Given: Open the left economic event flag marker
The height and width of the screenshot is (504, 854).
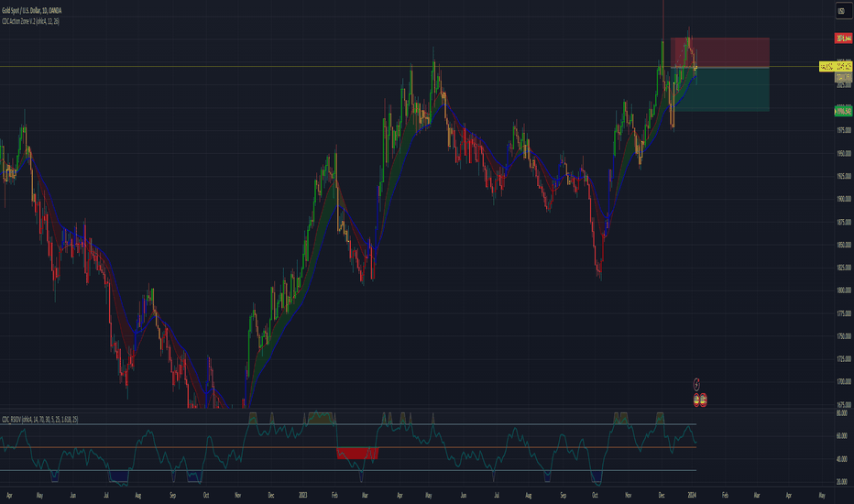Looking at the screenshot, I should (x=696, y=400).
